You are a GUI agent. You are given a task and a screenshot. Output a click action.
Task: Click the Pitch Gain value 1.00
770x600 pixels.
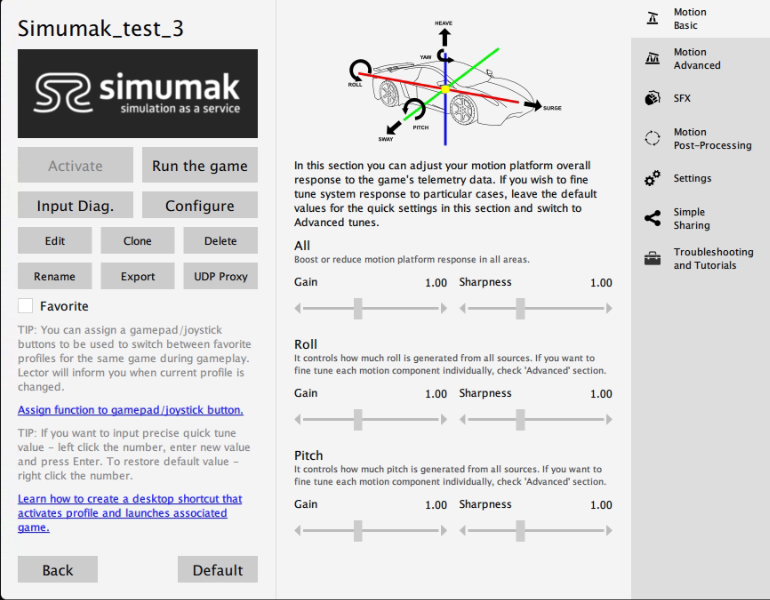[436, 505]
